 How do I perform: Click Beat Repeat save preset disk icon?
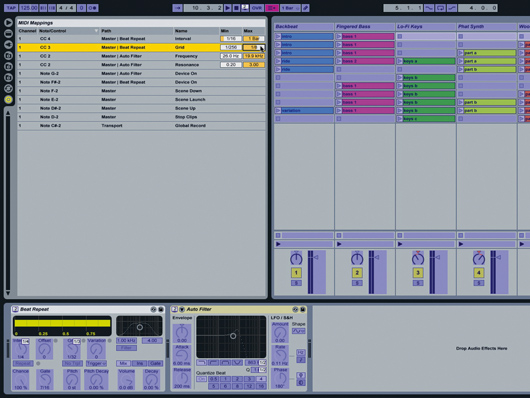[161, 309]
